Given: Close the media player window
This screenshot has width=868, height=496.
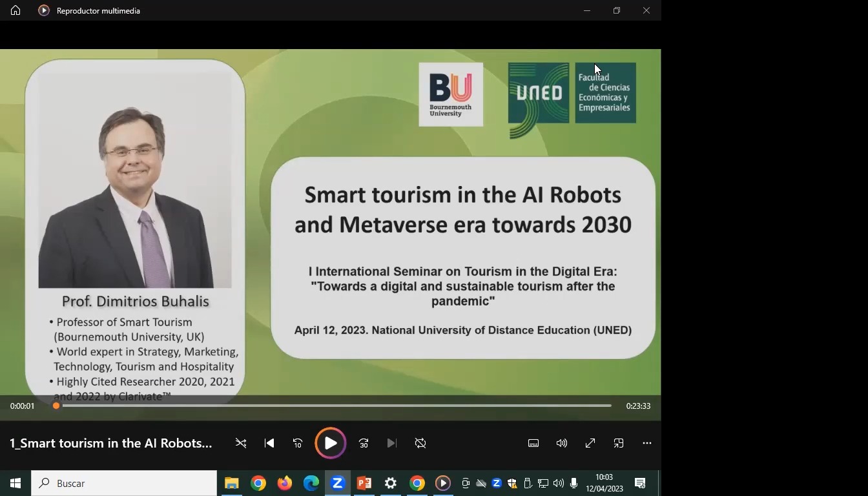Looking at the screenshot, I should tap(646, 10).
